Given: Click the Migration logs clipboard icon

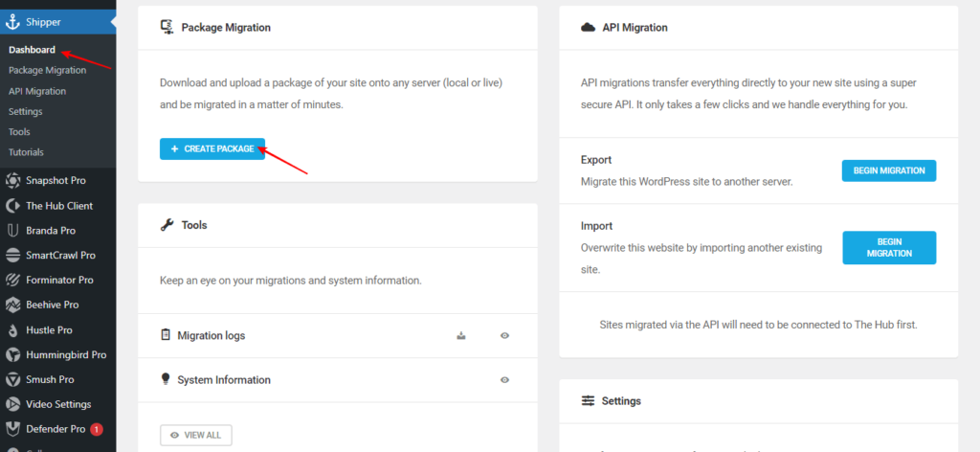Looking at the screenshot, I should [x=166, y=335].
